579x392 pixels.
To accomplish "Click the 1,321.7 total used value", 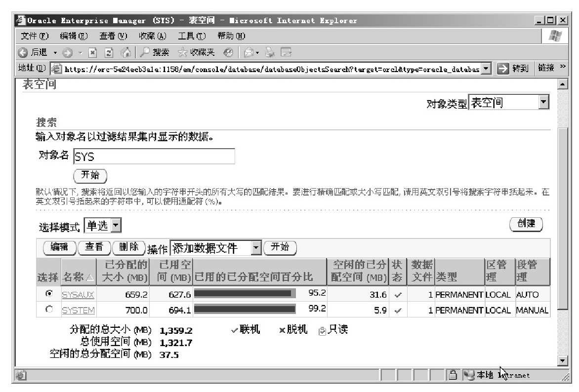I will (176, 343).
